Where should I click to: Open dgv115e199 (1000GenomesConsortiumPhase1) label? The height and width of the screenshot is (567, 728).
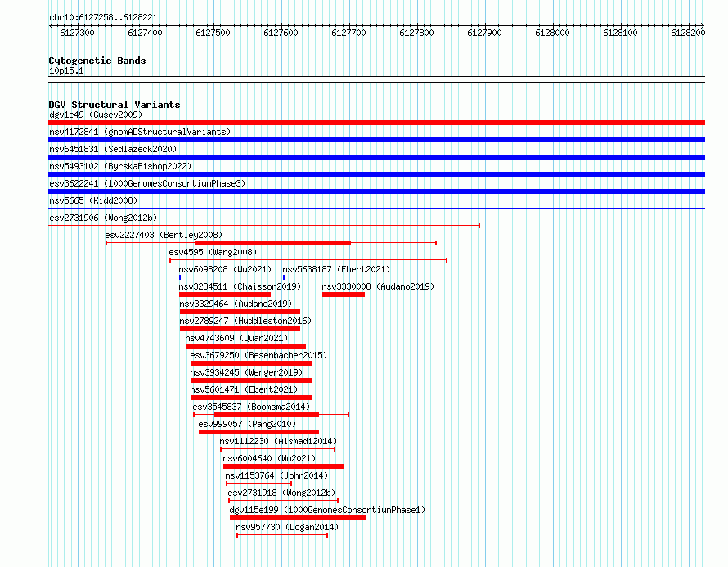[x=327, y=510]
